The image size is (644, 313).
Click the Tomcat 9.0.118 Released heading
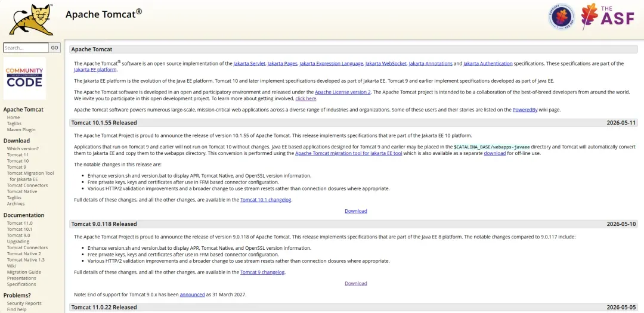(x=104, y=224)
